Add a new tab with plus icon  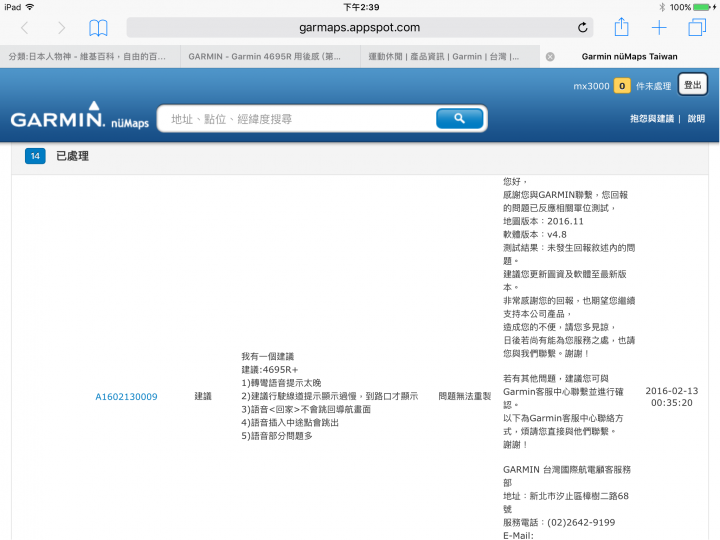pyautogui.click(x=659, y=28)
